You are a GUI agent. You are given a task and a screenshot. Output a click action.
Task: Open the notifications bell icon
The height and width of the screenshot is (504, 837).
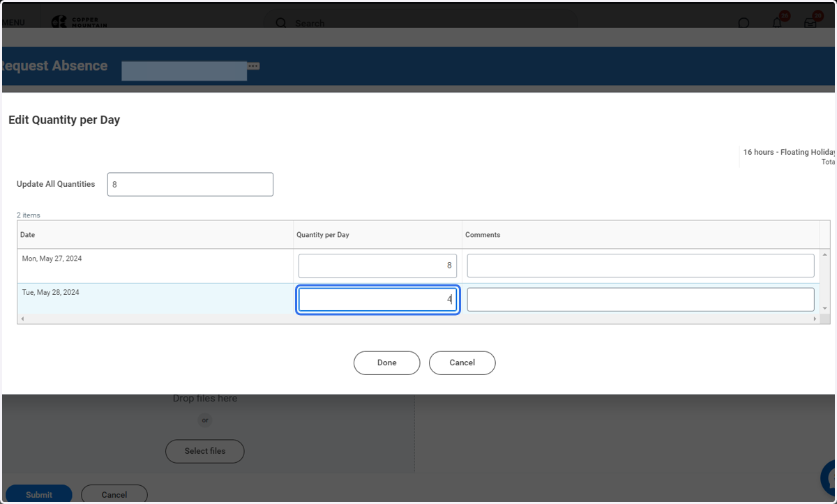(777, 22)
